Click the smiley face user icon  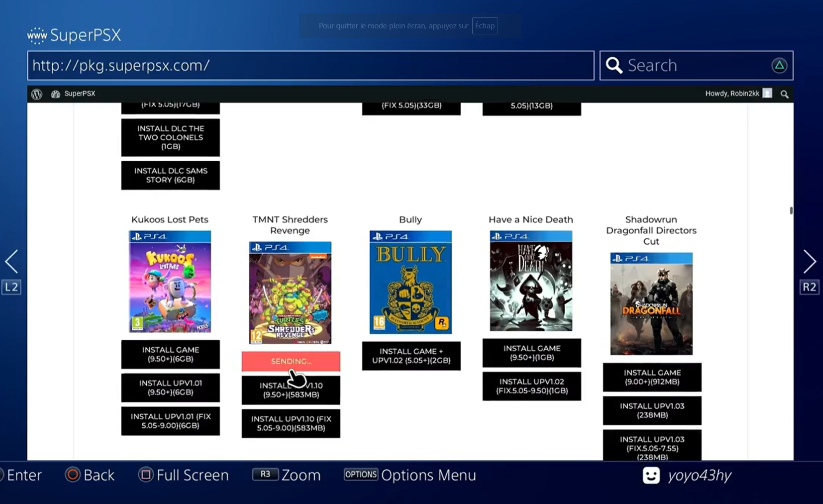click(651, 475)
